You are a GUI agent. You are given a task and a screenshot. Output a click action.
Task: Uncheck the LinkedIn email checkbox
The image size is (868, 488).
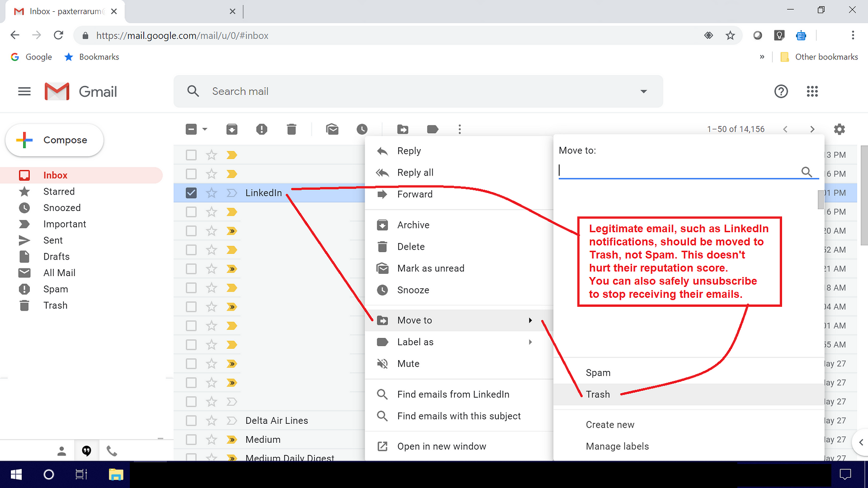pos(191,193)
